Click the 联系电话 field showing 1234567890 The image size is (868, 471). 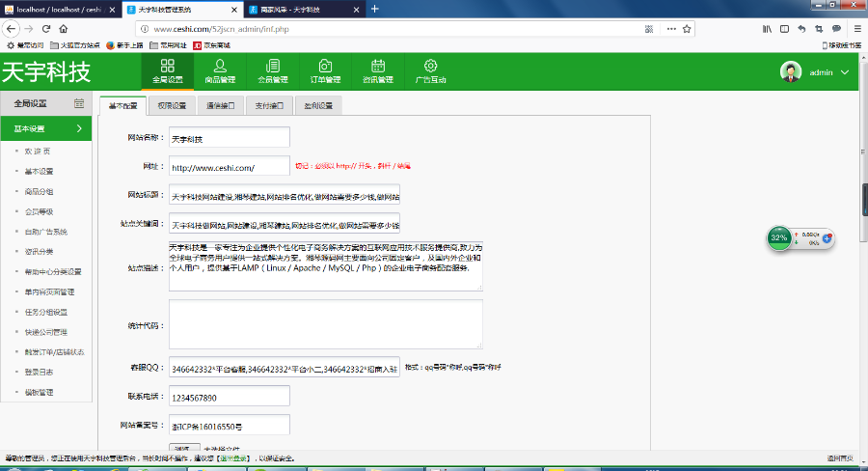[x=230, y=396]
